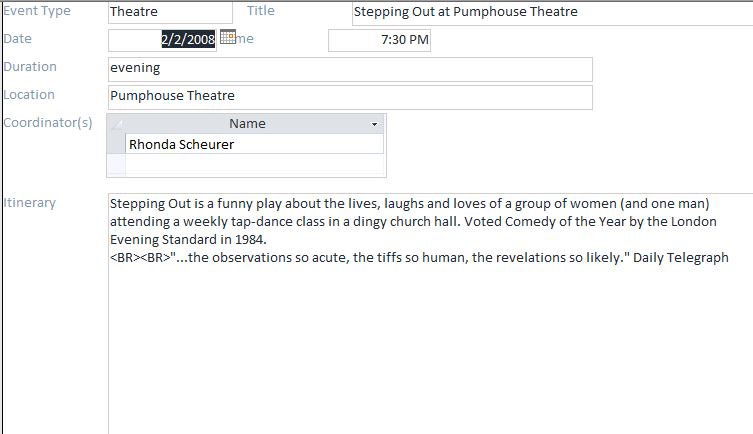Click the Duration label
Image resolution: width=753 pixels, height=434 pixels.
(30, 67)
